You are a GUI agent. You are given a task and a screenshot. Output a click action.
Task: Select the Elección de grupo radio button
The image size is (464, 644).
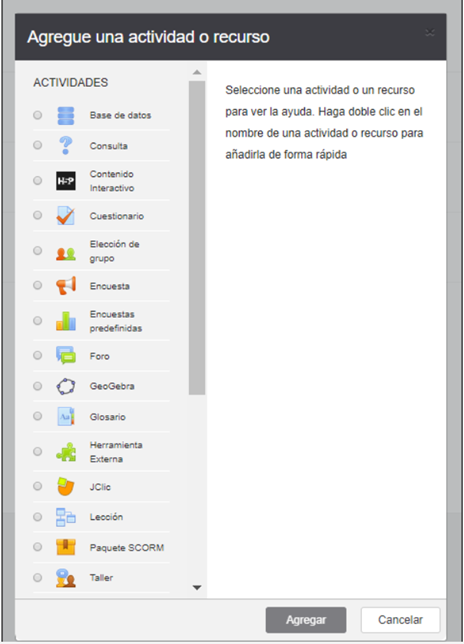[x=37, y=251]
